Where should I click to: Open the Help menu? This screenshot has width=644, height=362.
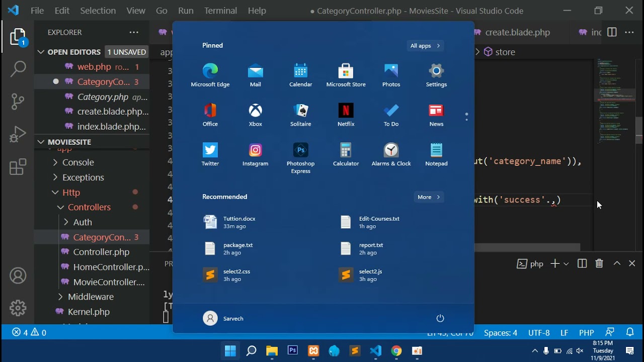tap(257, 11)
